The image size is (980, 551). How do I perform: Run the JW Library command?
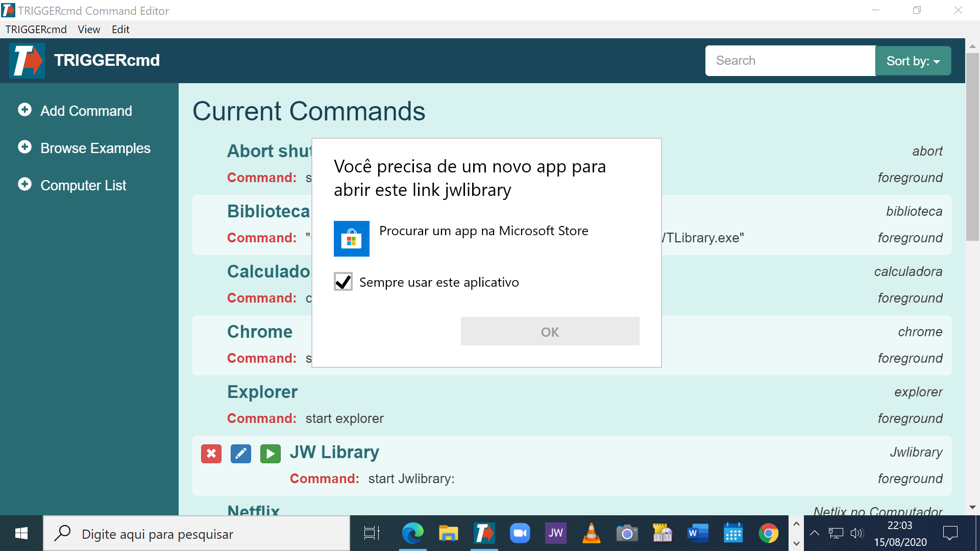270,454
